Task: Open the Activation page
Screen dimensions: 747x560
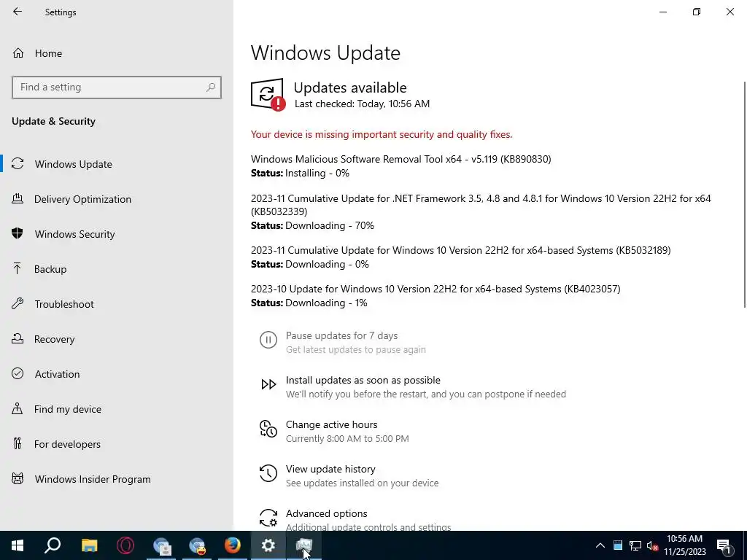Action: coord(57,374)
